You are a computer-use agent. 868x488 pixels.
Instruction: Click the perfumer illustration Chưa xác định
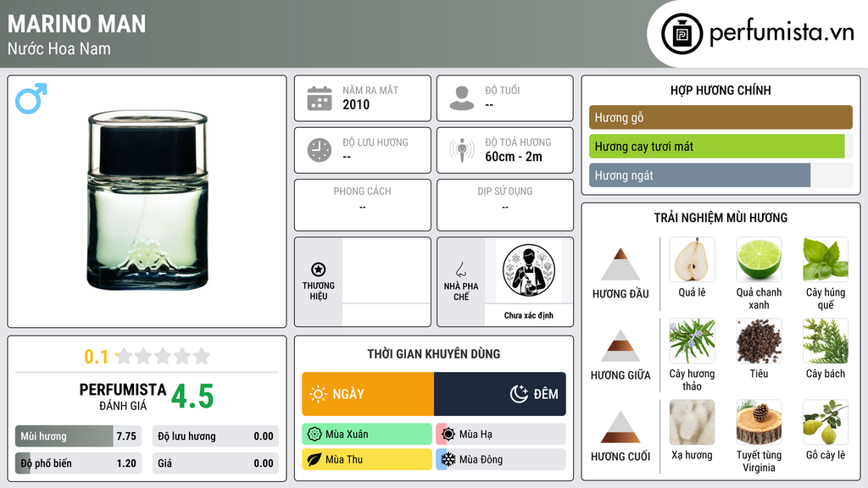pos(529,271)
